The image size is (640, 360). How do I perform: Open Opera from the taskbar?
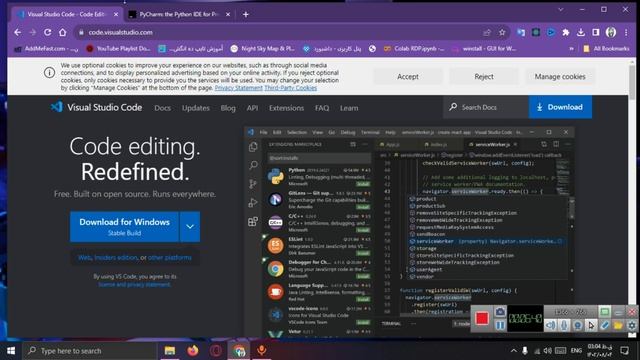pos(216,351)
